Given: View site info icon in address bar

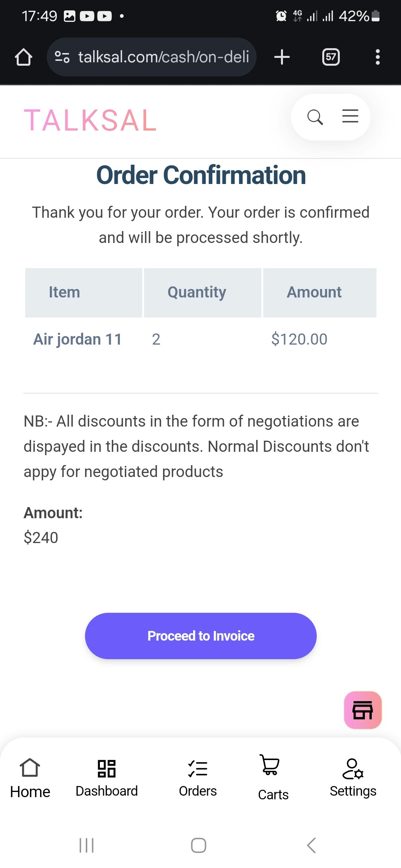Looking at the screenshot, I should (62, 57).
